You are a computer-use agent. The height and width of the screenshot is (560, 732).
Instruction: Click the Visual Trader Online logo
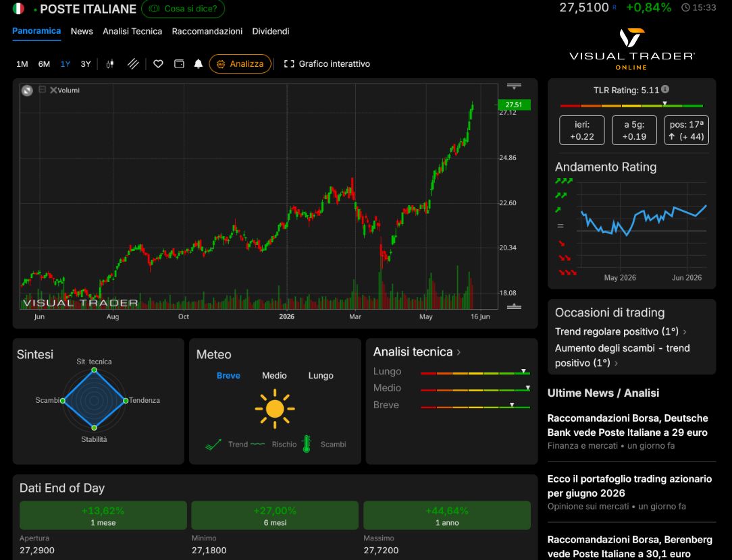click(x=631, y=49)
